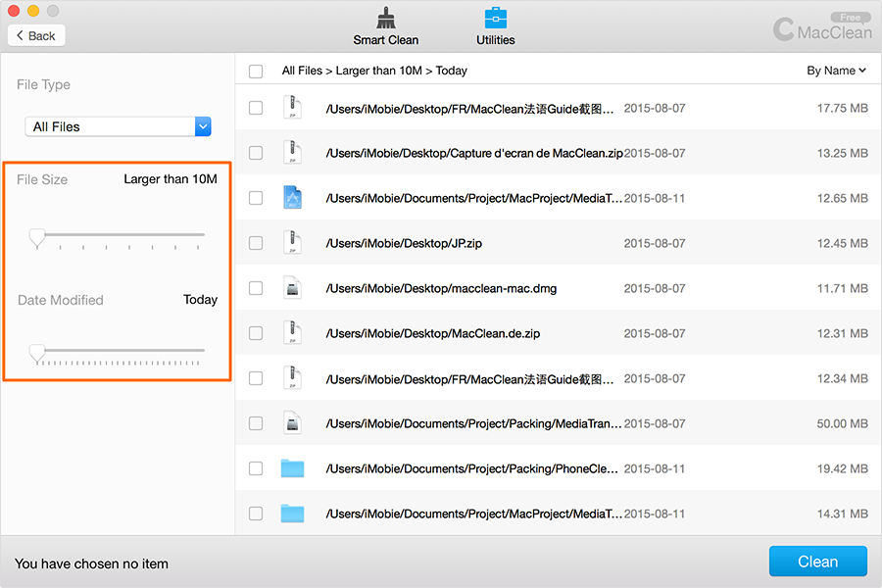Open the Utilities toolbox icon

tap(496, 19)
